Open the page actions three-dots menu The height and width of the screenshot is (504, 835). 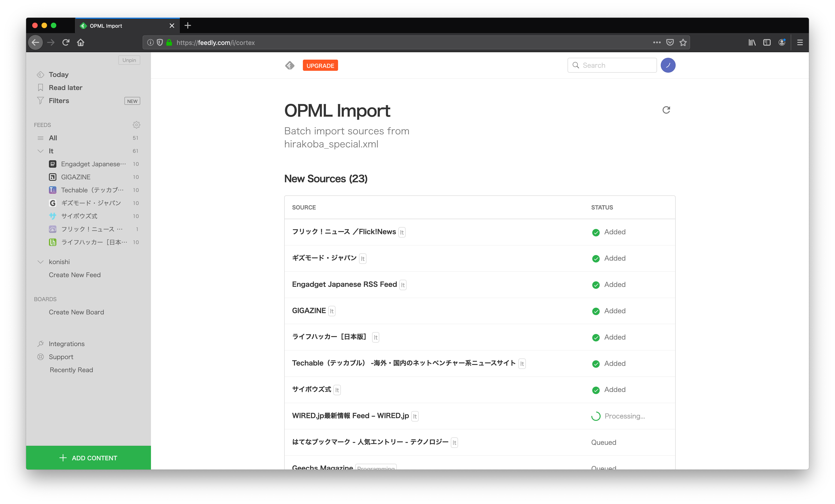656,43
